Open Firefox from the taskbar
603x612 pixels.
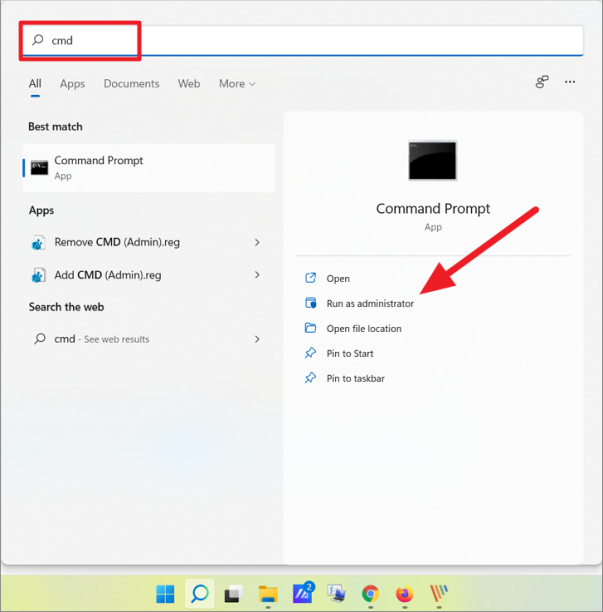click(x=405, y=594)
